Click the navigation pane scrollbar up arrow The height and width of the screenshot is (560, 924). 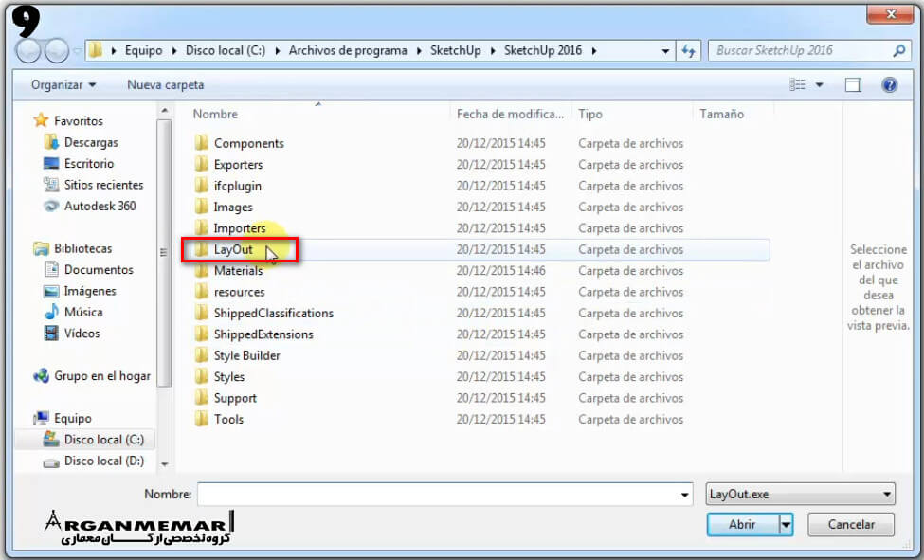[164, 111]
